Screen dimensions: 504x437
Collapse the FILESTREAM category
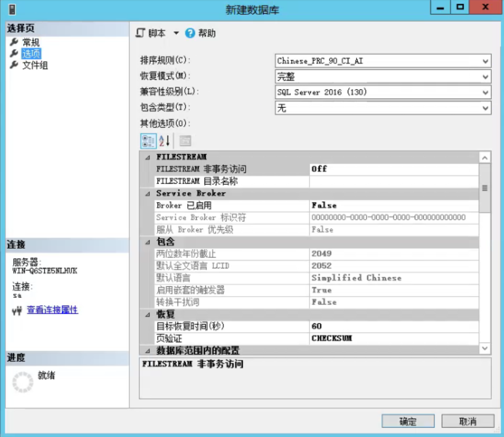(147, 158)
